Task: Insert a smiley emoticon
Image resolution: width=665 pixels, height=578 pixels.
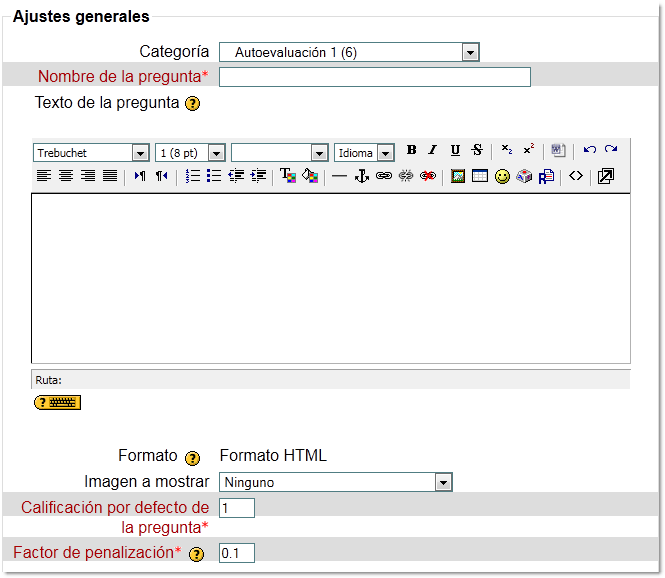Action: click(502, 176)
